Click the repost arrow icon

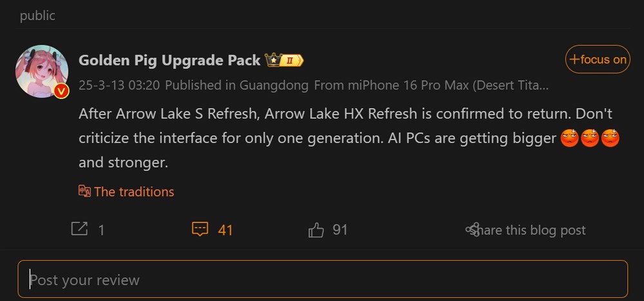click(79, 229)
